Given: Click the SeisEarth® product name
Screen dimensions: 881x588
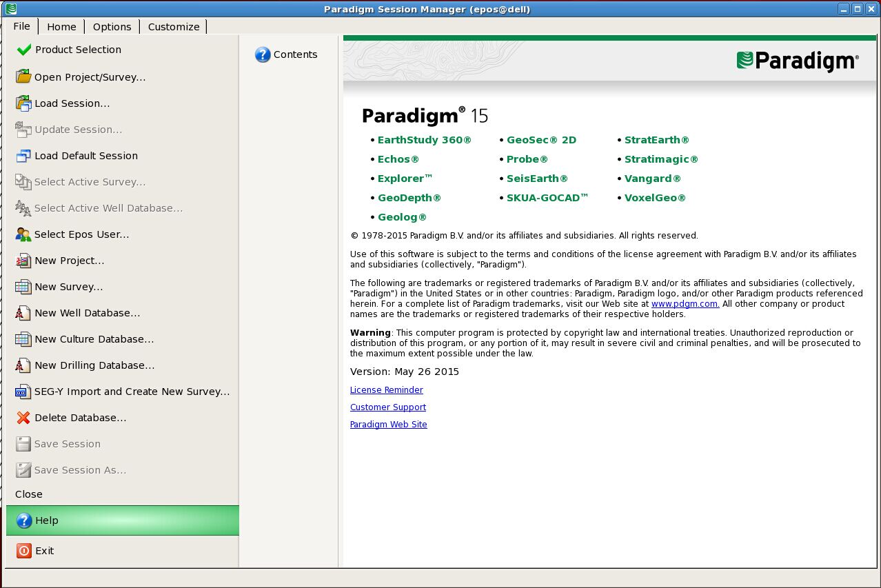Looking at the screenshot, I should (538, 179).
